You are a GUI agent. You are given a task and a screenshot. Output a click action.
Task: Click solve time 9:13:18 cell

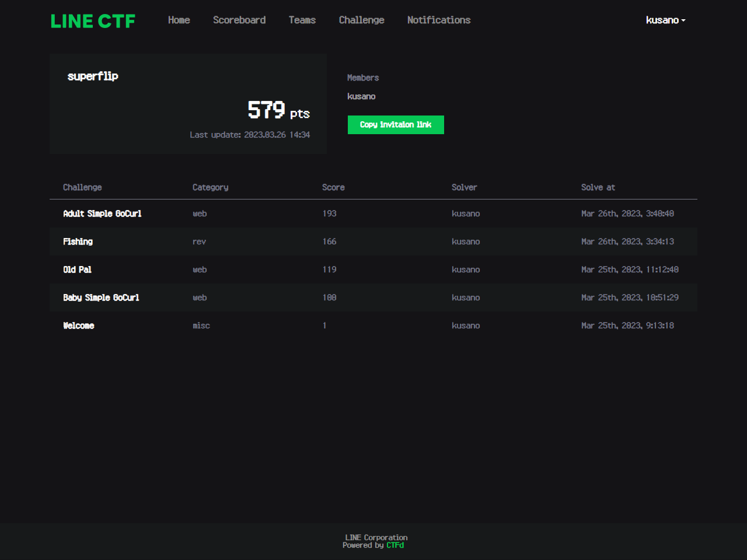pos(627,325)
